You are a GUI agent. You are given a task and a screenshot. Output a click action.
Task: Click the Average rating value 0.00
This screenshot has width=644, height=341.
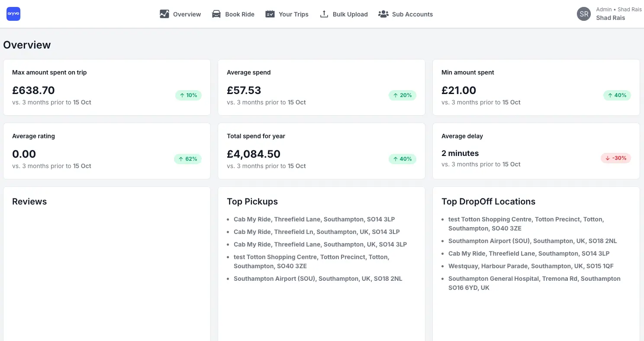tap(24, 154)
